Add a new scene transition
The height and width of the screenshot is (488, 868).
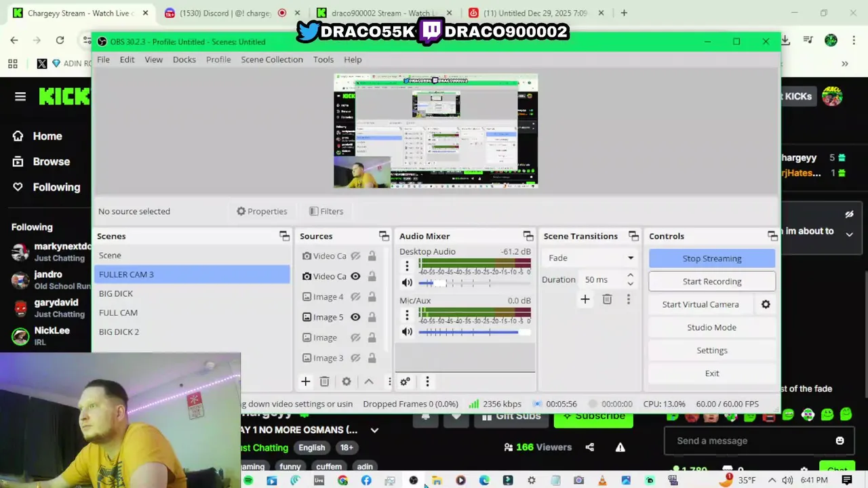coord(585,299)
